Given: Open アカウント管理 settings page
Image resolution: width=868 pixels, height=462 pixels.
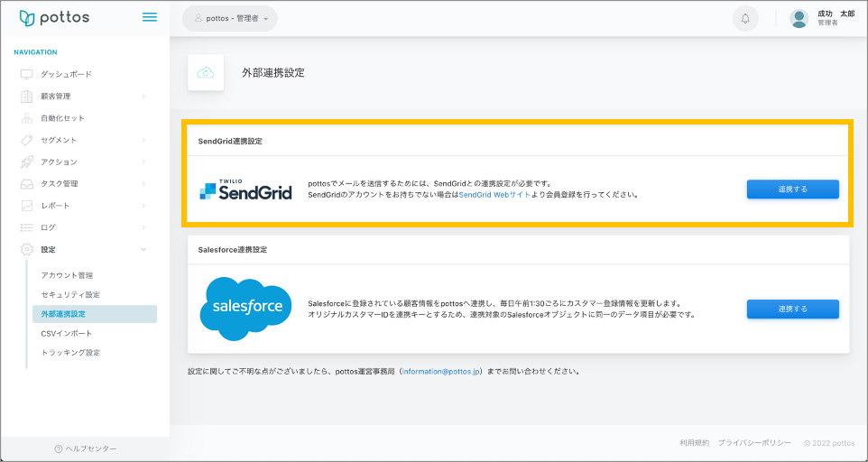Looking at the screenshot, I should [67, 275].
